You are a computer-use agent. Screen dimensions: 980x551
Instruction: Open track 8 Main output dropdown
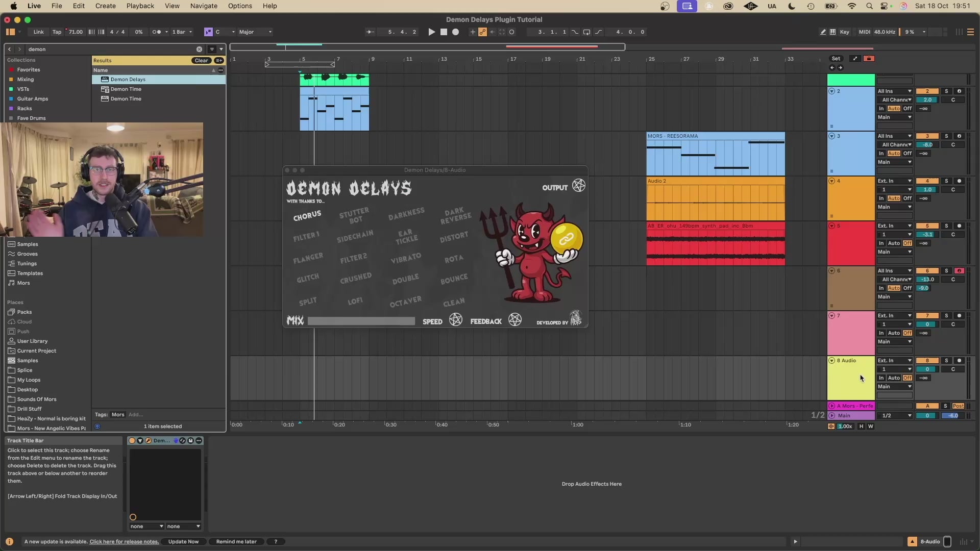click(x=895, y=387)
